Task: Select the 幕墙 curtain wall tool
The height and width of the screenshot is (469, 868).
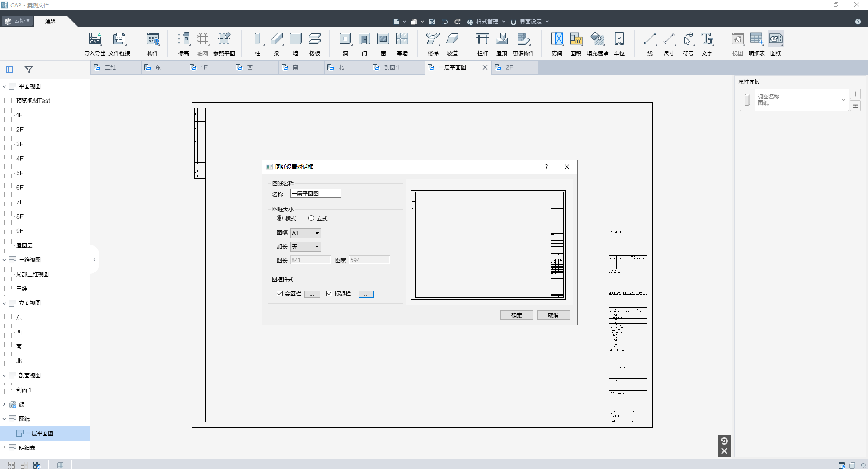Action: coord(402,44)
